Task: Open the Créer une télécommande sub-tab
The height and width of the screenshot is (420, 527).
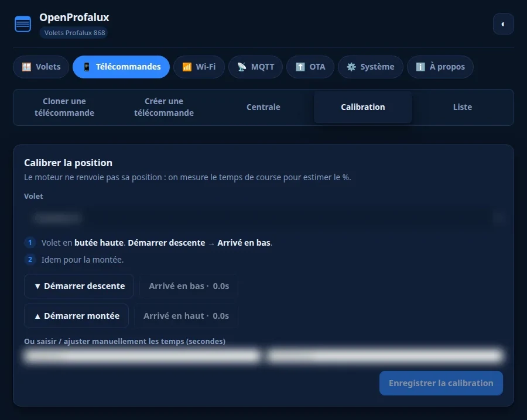Action: pos(164,107)
